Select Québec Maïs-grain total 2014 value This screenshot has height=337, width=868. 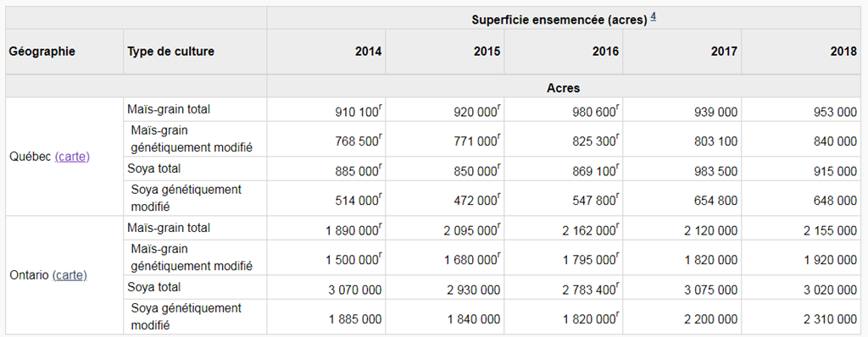359,112
